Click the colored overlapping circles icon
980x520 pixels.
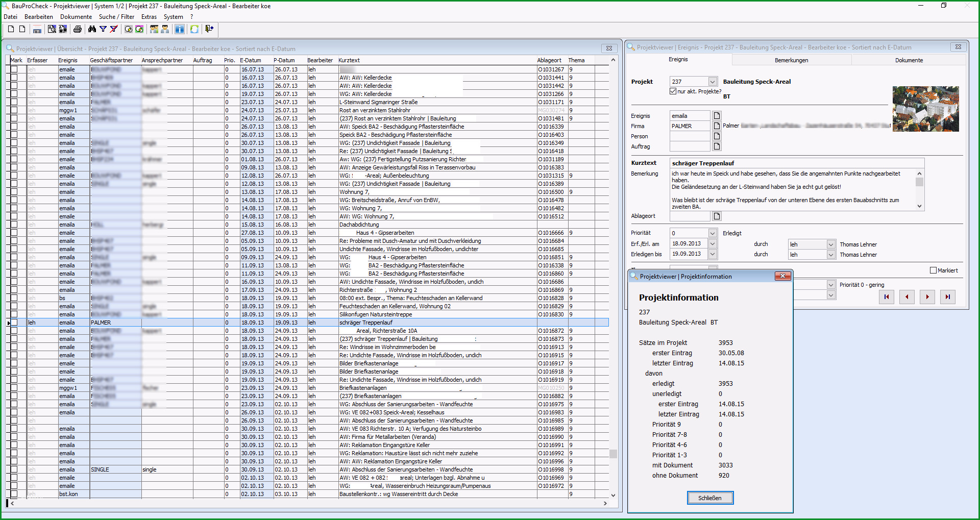(x=139, y=29)
